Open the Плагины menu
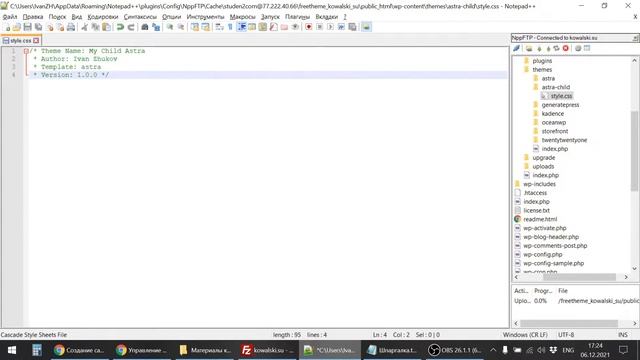 [x=297, y=17]
